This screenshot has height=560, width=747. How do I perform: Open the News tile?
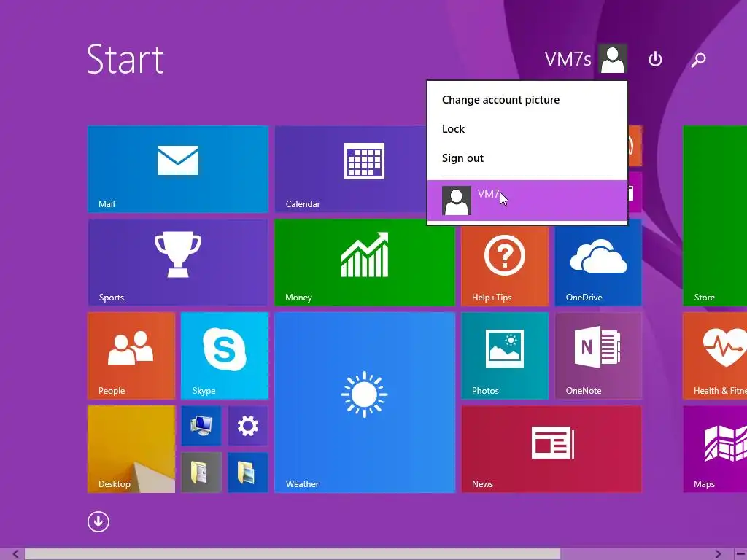tap(551, 448)
